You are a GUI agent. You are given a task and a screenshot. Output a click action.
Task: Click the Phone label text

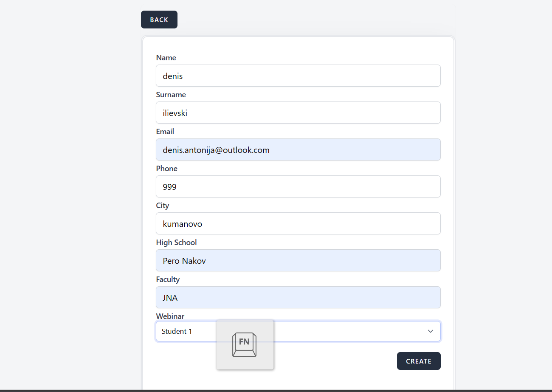167,169
